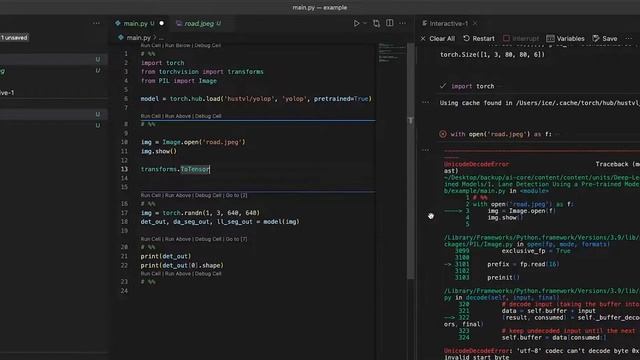The image size is (640, 360).
Task: Place cursor at end of transforms.ToTensor line
Action: click(x=210, y=169)
